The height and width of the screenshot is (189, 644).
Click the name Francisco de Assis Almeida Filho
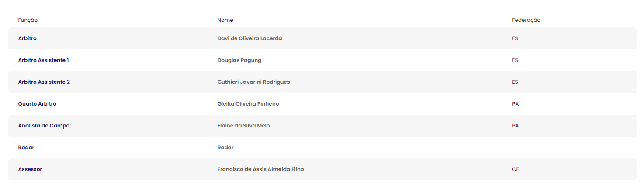point(260,169)
